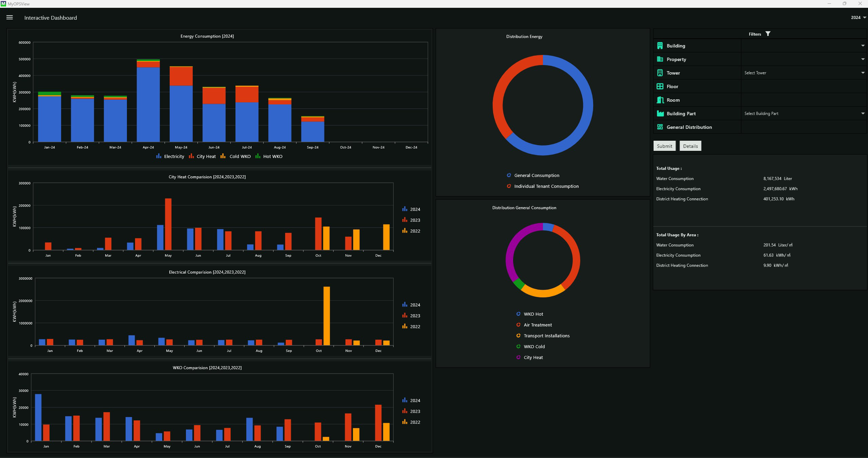Click the Individual Tenant Consumption legend ring icon

(x=509, y=186)
